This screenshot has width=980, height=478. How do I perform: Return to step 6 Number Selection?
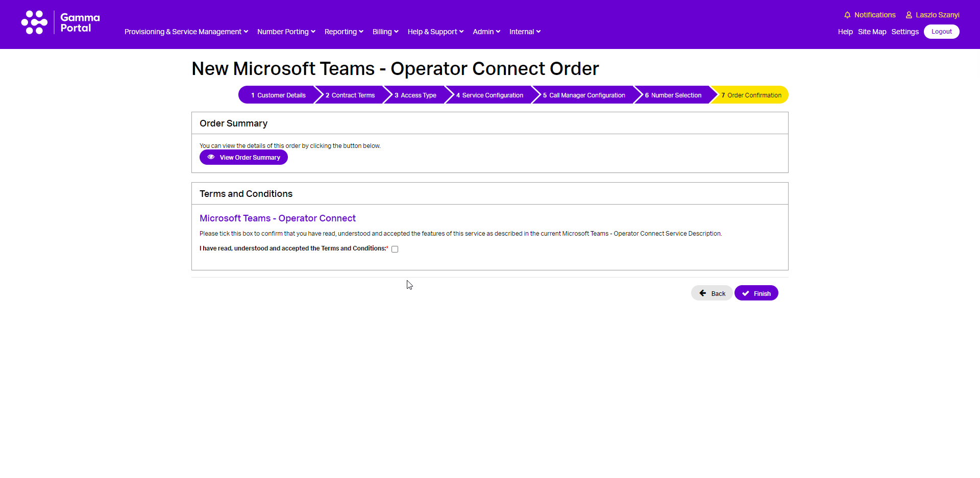coord(673,95)
